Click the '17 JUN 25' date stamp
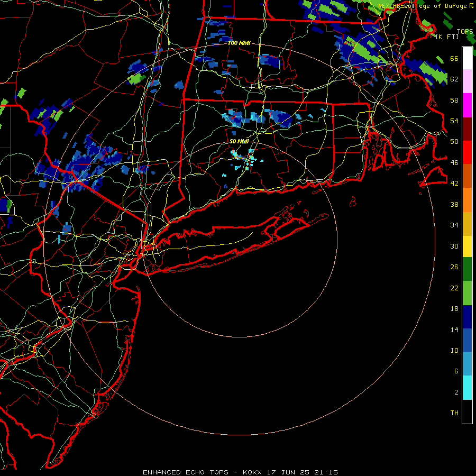 click(x=288, y=472)
